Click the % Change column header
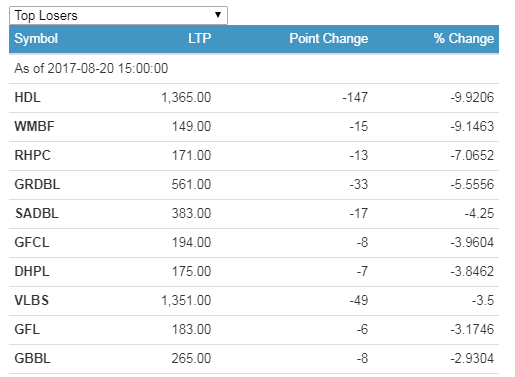The height and width of the screenshot is (377, 515). coord(464,39)
